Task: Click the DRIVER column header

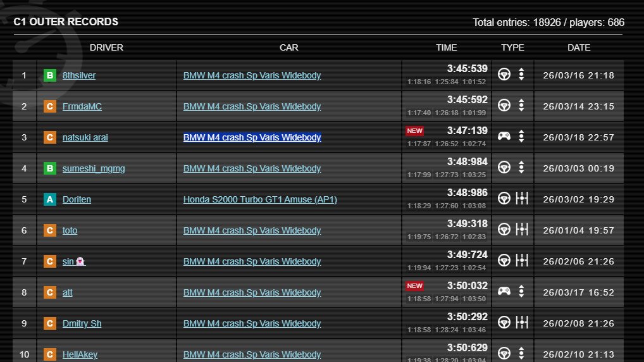Action: pos(106,47)
